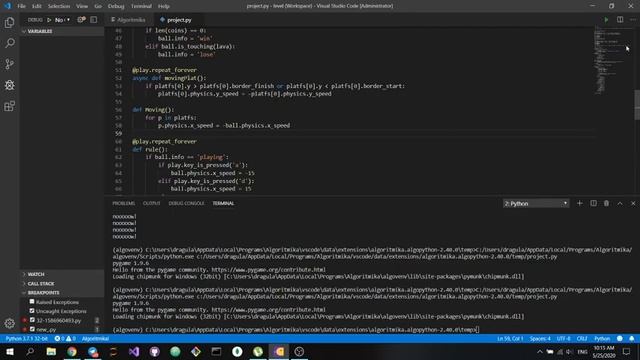
Task: Open File Explorer from the taskbar
Action: click(51, 351)
